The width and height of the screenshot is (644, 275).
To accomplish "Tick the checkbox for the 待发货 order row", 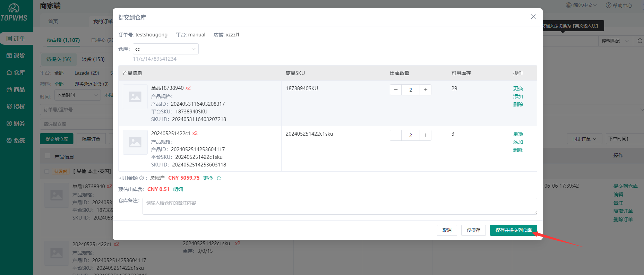I will pyautogui.click(x=47, y=171).
